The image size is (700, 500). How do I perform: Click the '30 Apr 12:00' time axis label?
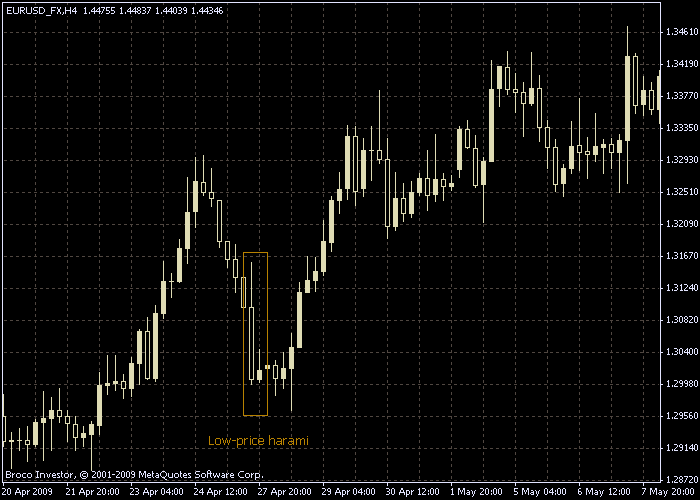click(414, 492)
